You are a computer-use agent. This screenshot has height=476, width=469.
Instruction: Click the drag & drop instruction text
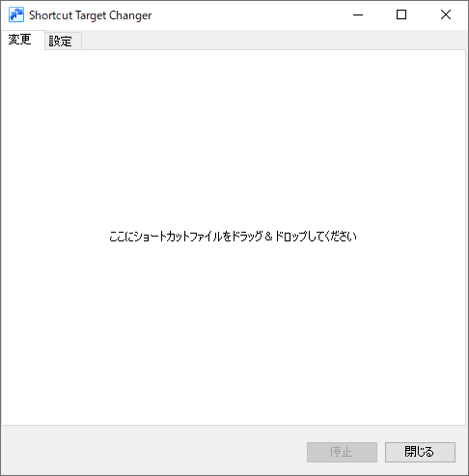click(233, 237)
